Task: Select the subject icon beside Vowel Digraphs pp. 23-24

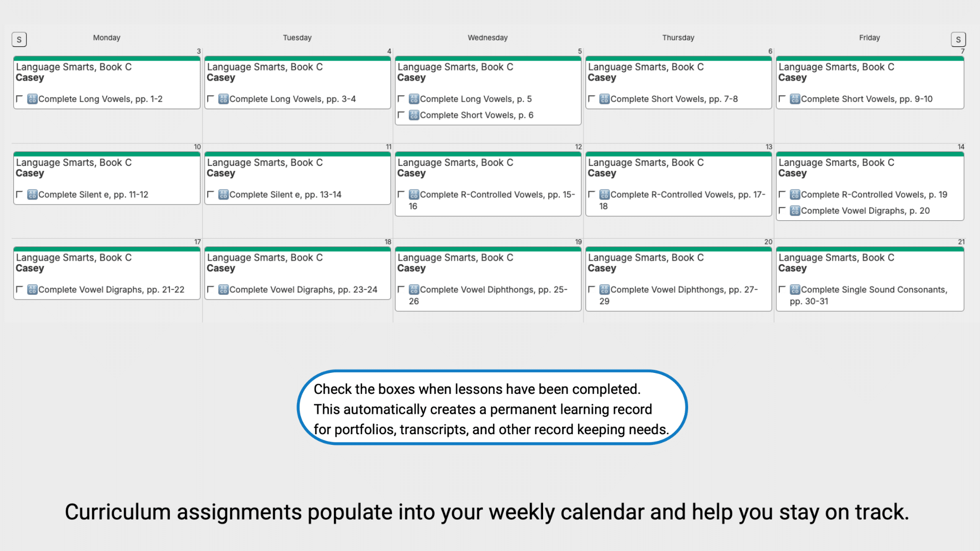Action: [223, 289]
